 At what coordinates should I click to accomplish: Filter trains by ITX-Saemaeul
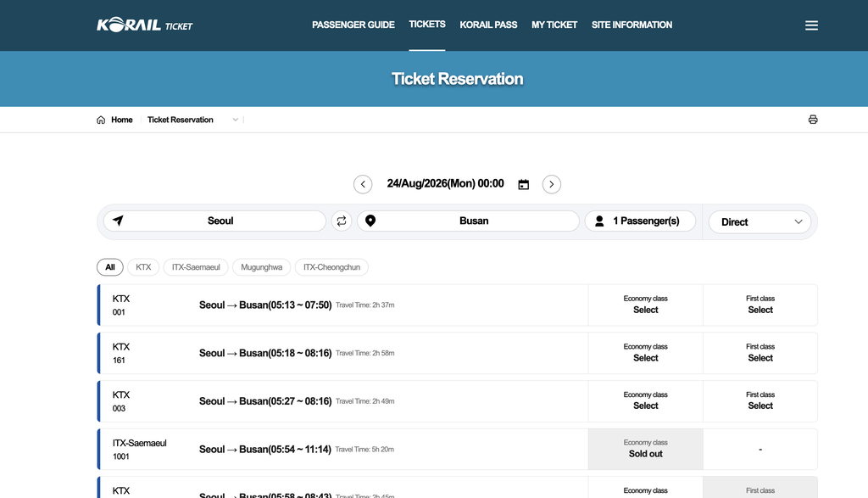(196, 267)
